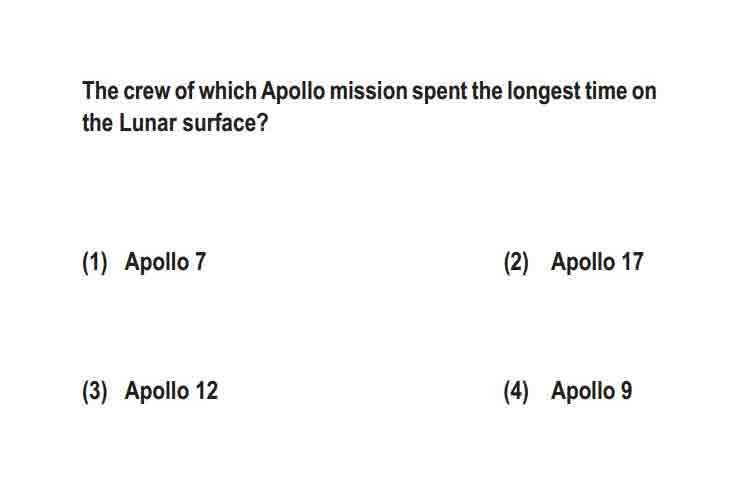The height and width of the screenshot is (500, 750).
Task: Click the number 12 in option three
Action: pos(206,390)
